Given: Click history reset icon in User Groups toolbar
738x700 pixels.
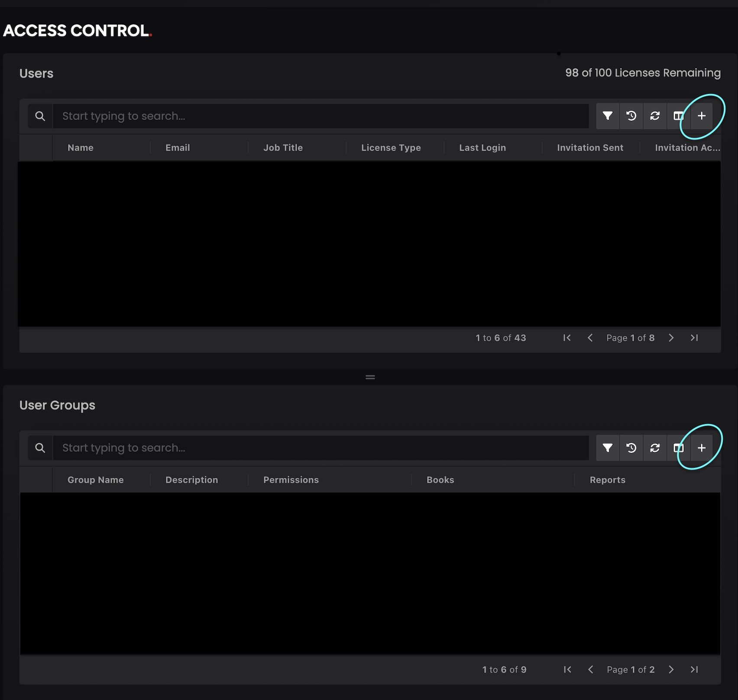Looking at the screenshot, I should coord(631,447).
